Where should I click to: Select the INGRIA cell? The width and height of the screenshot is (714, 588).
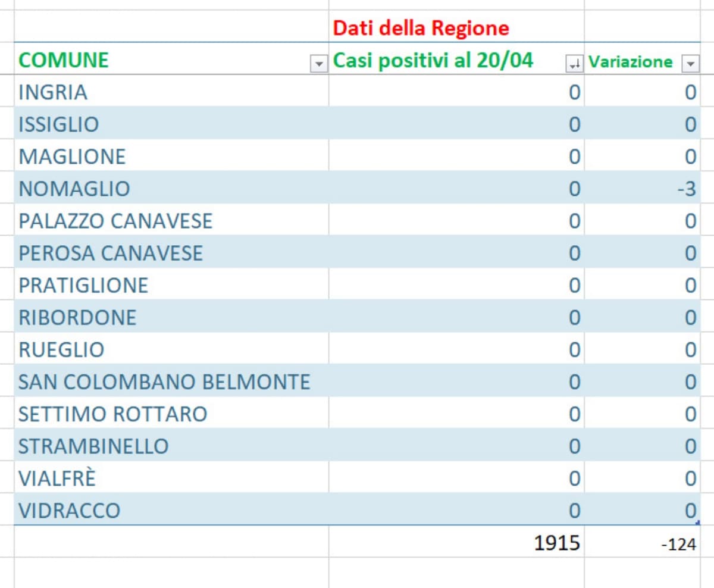(x=53, y=92)
